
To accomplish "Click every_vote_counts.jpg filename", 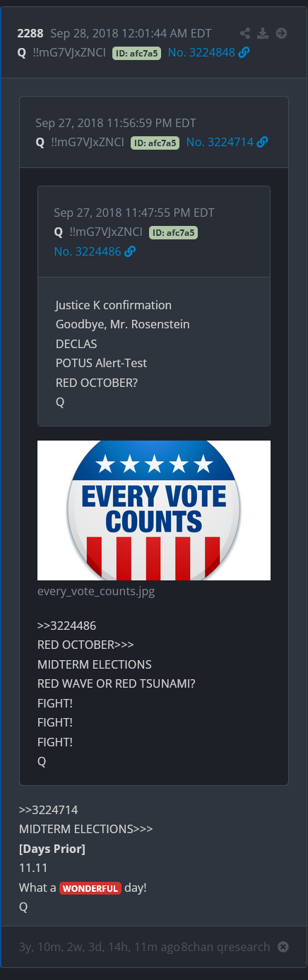I will 96,592.
